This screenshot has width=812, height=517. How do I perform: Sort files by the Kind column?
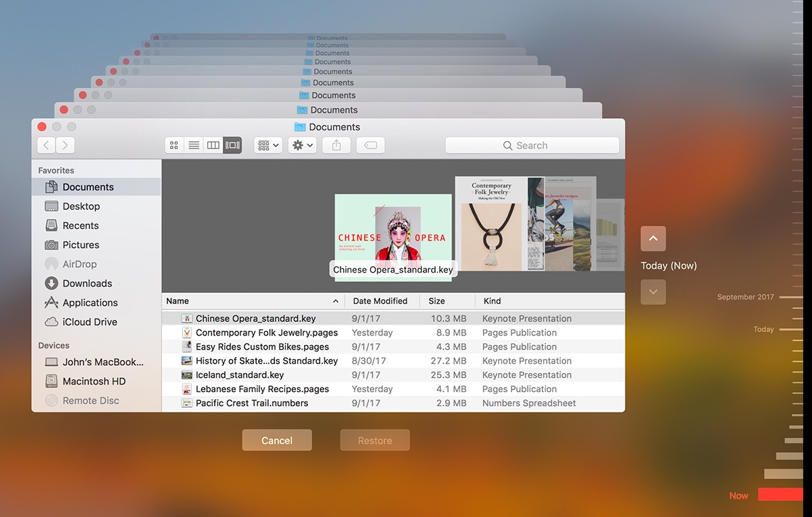tap(550, 301)
